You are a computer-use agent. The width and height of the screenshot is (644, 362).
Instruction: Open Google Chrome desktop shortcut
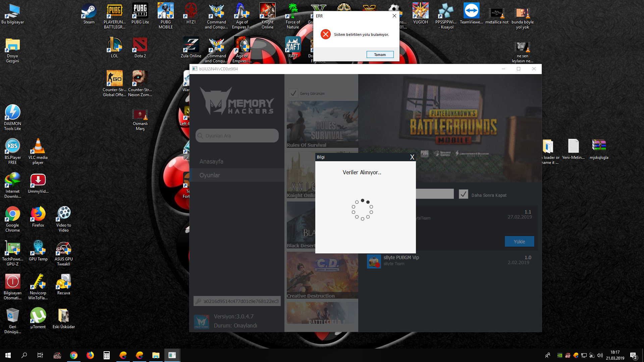click(x=12, y=219)
